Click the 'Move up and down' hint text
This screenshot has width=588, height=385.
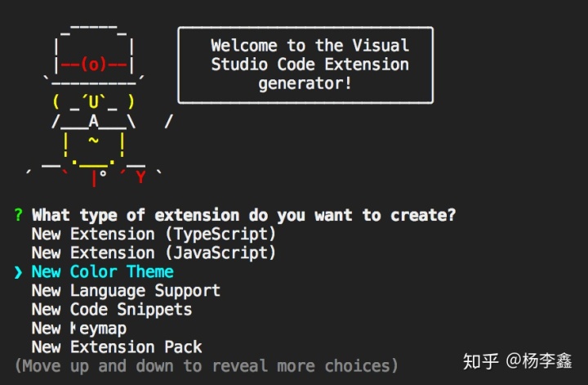(207, 366)
